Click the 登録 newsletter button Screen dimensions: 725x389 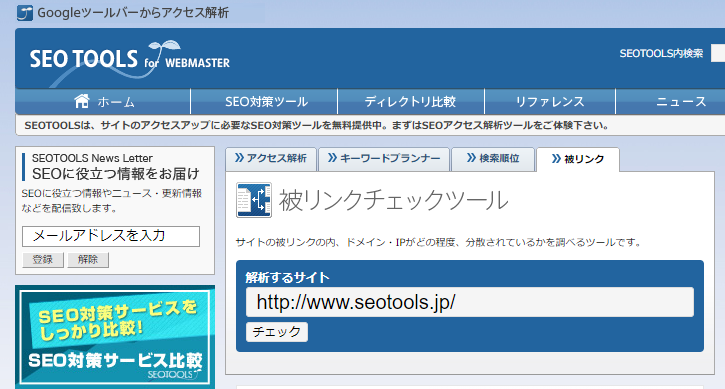click(x=43, y=259)
